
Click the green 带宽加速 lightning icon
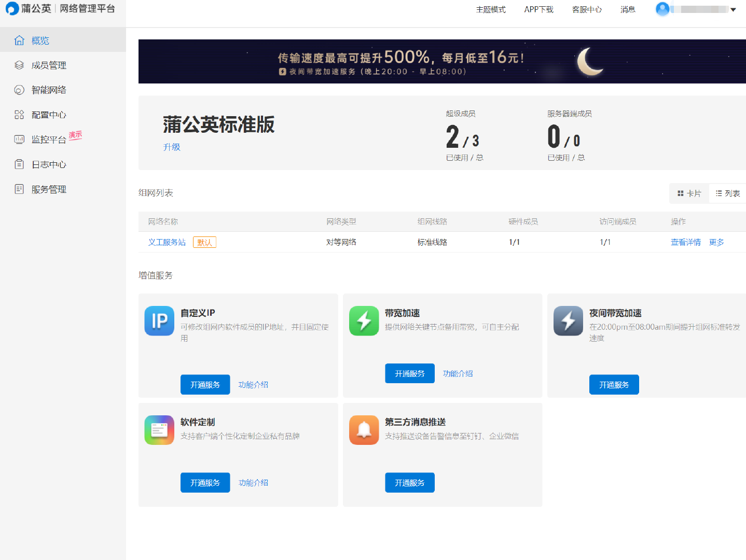[364, 321]
